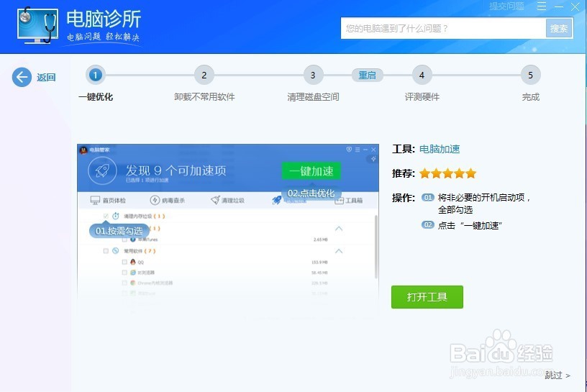The width and height of the screenshot is (587, 392).
Task: Click the 02 step badge in 操作
Action: [x=427, y=225]
